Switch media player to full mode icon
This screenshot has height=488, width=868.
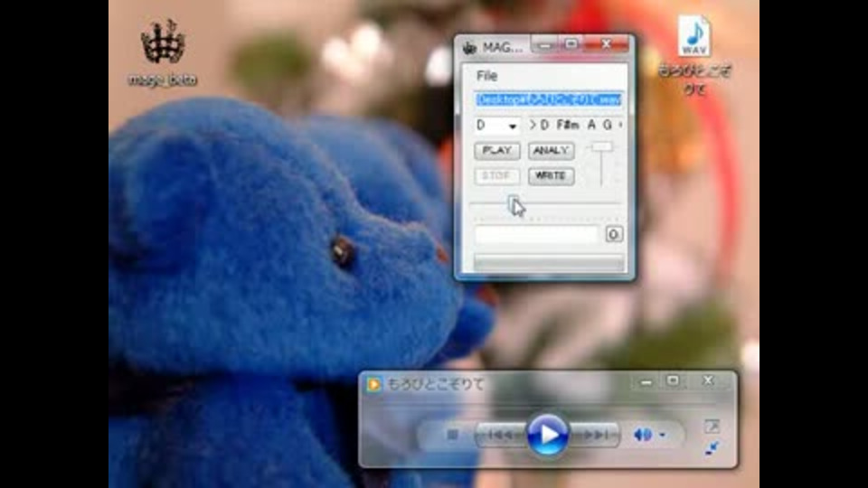click(712, 427)
